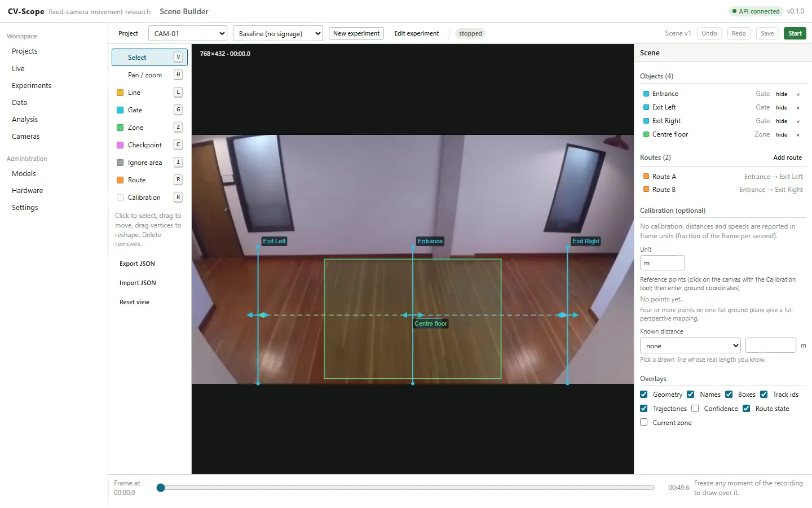Hide the Exit Right gate
Screen dimensions: 812x508
(782, 121)
